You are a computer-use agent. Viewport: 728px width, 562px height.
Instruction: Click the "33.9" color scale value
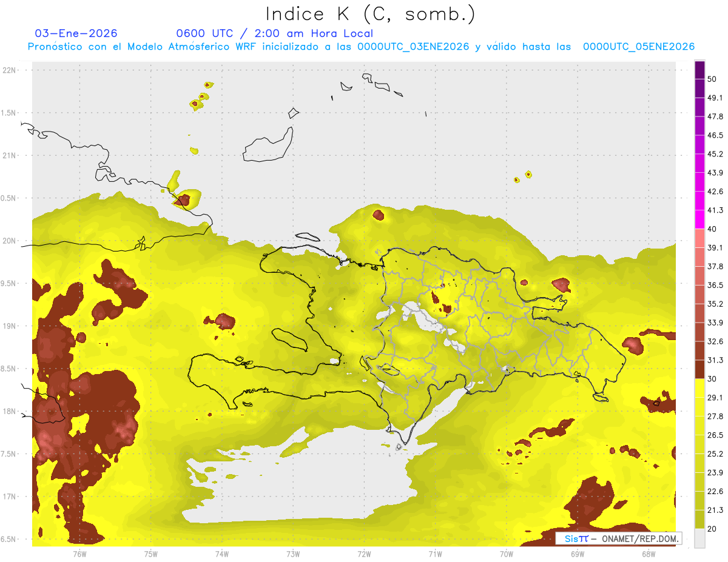(x=716, y=323)
